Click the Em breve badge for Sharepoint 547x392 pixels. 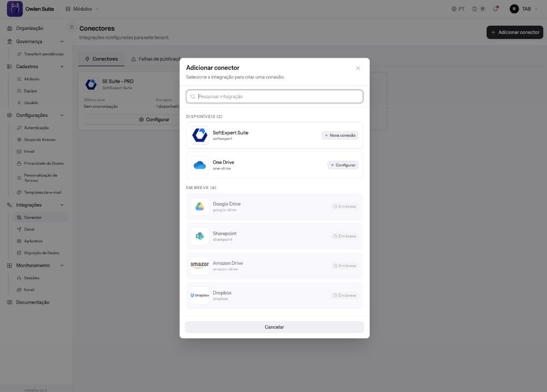click(x=345, y=236)
